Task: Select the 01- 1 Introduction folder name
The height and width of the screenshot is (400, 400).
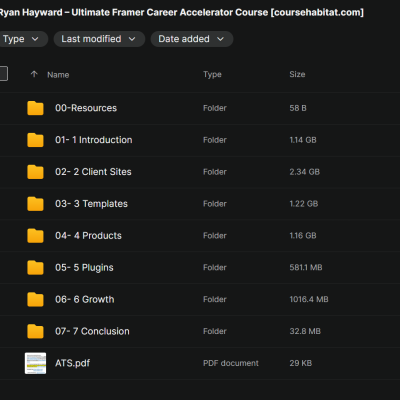Action: [94, 140]
